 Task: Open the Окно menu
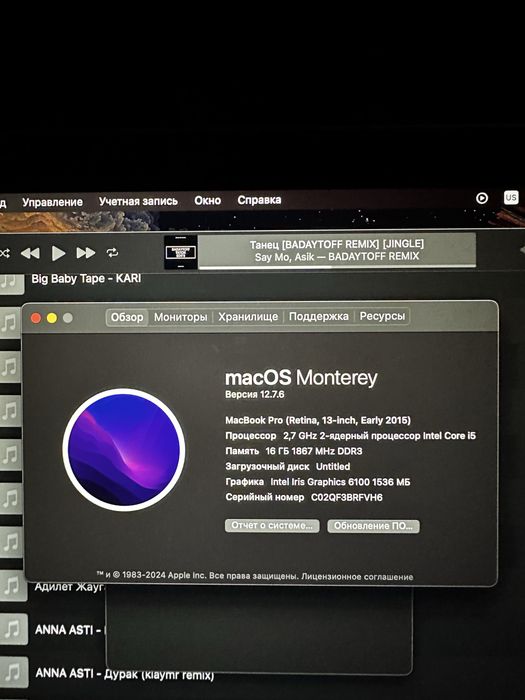click(207, 200)
